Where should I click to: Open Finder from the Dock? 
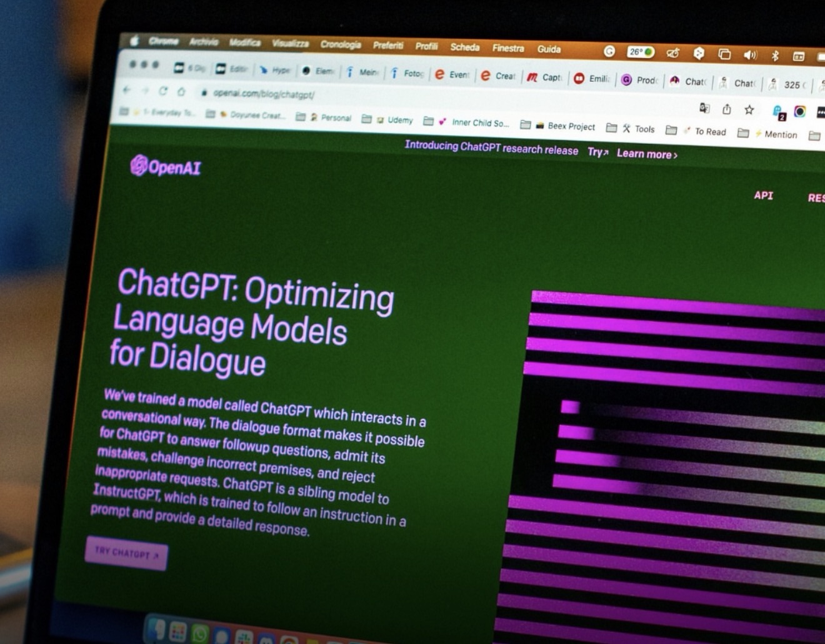(x=156, y=630)
